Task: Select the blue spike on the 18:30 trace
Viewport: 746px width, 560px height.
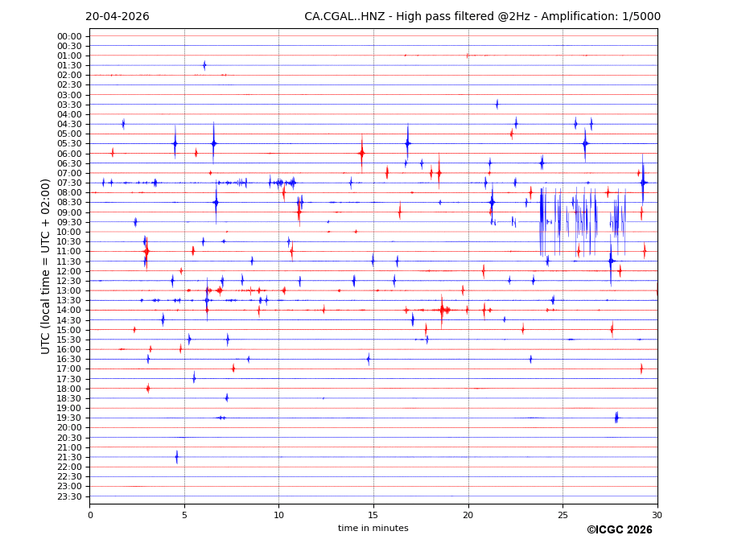Action: tap(227, 397)
